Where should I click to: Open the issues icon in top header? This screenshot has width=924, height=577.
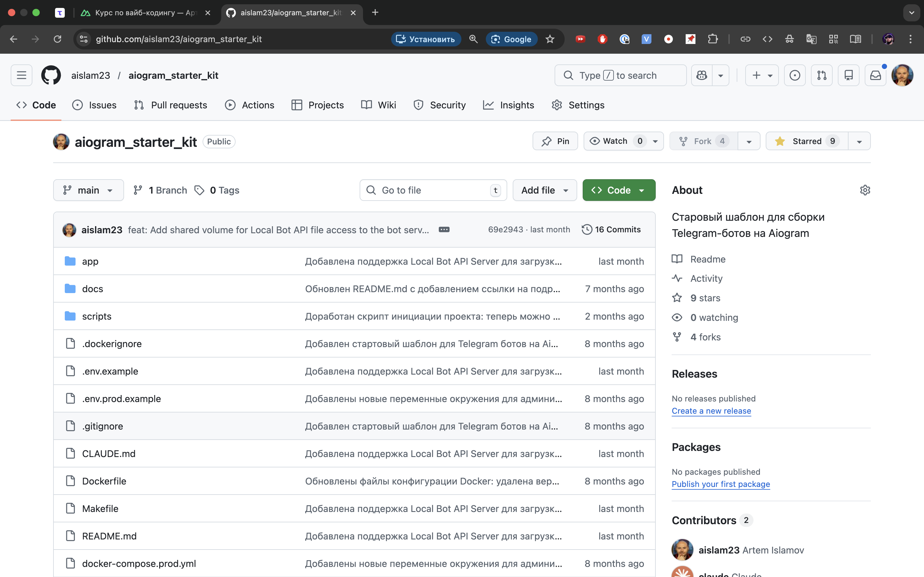795,75
